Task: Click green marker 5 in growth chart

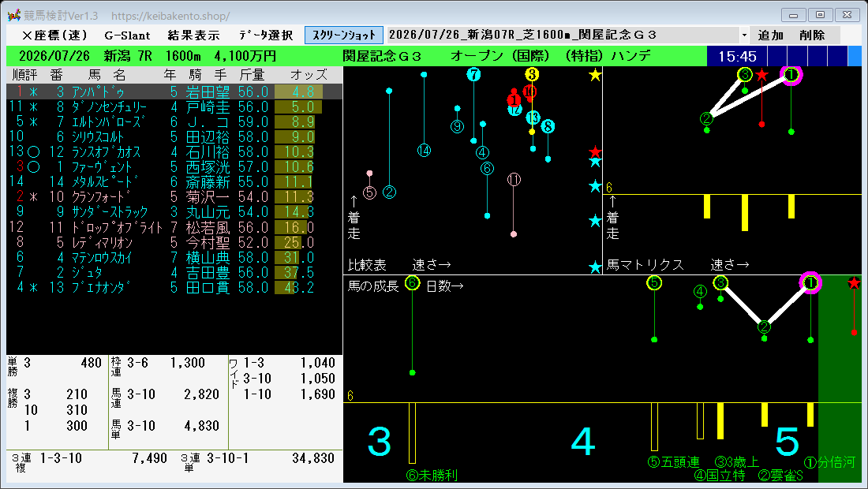Action: pyautogui.click(x=654, y=282)
